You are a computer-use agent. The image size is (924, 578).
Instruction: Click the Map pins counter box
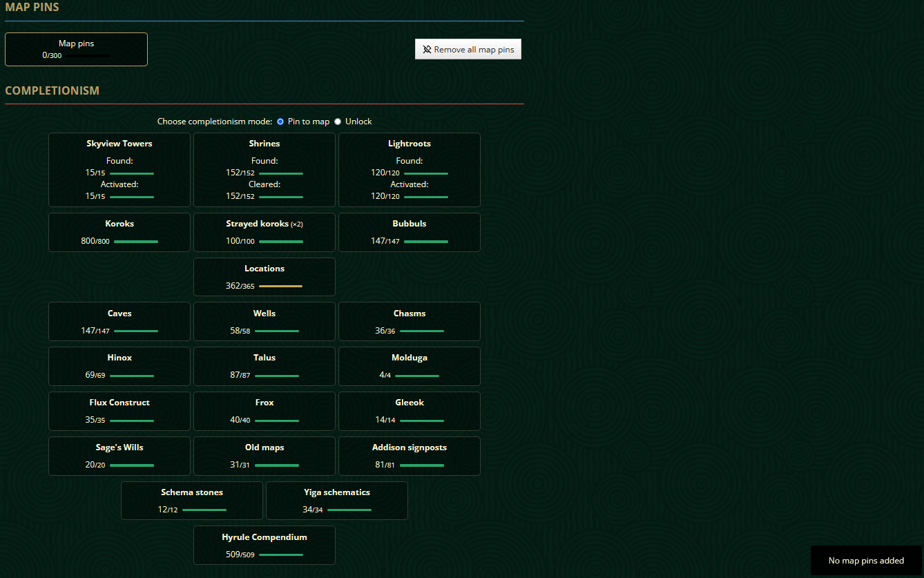click(x=76, y=48)
